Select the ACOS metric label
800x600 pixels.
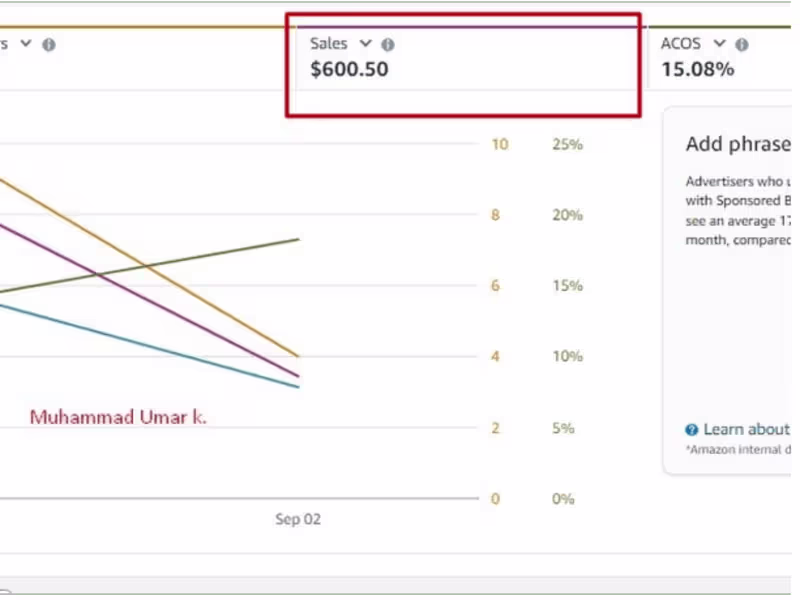tap(681, 44)
